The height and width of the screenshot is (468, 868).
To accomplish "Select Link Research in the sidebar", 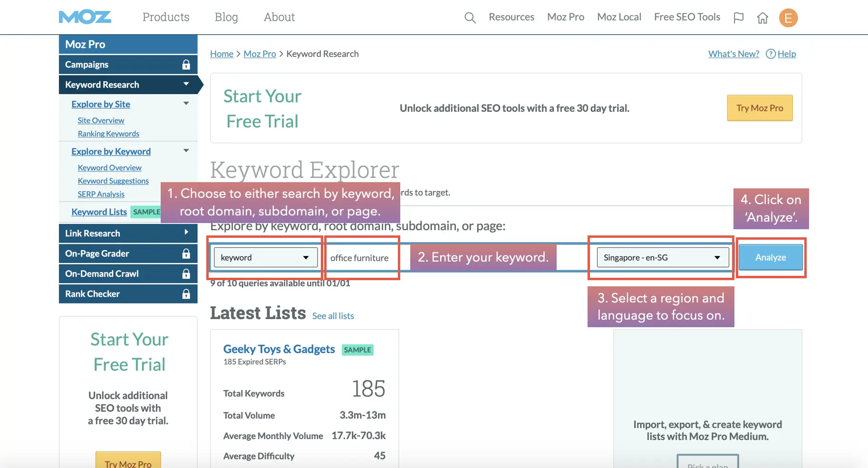I will tap(128, 233).
